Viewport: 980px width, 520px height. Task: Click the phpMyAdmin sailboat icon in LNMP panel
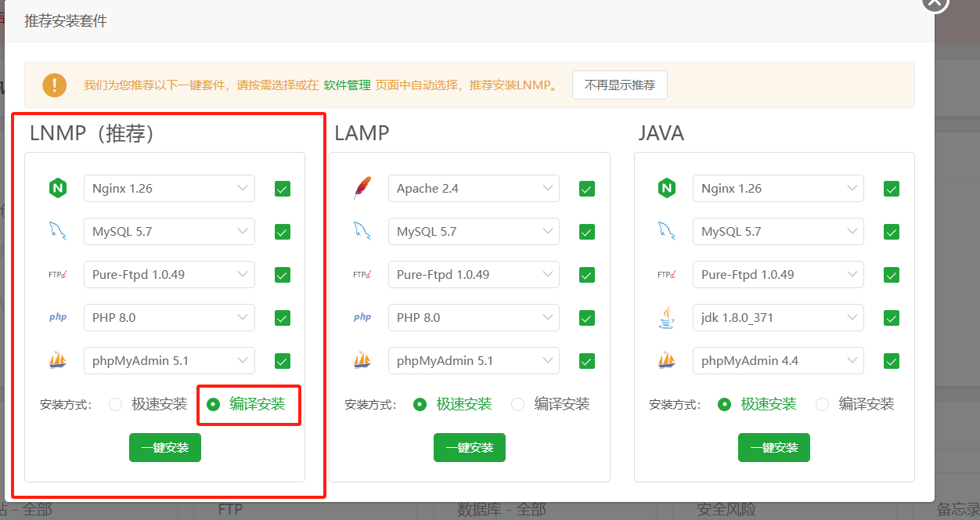[57, 361]
